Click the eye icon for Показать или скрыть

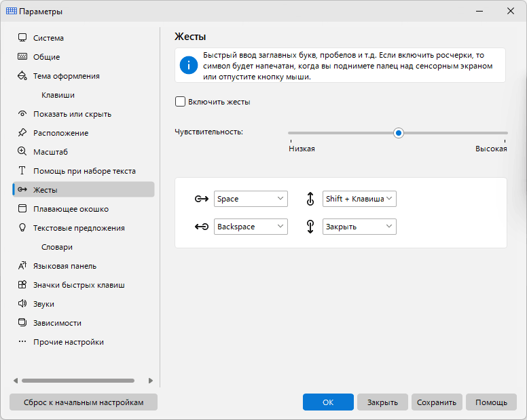22,114
